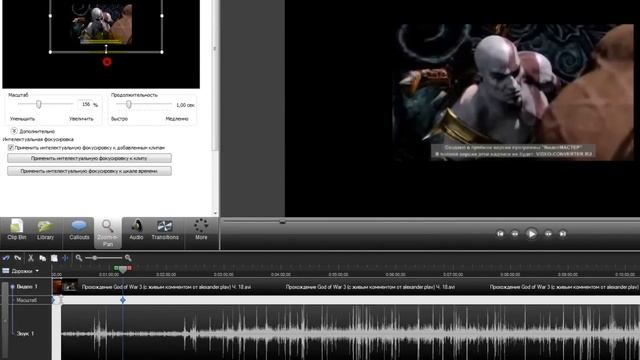Zoom in the timeline with large magnifier
This screenshot has height=360, width=640.
pos(128,258)
